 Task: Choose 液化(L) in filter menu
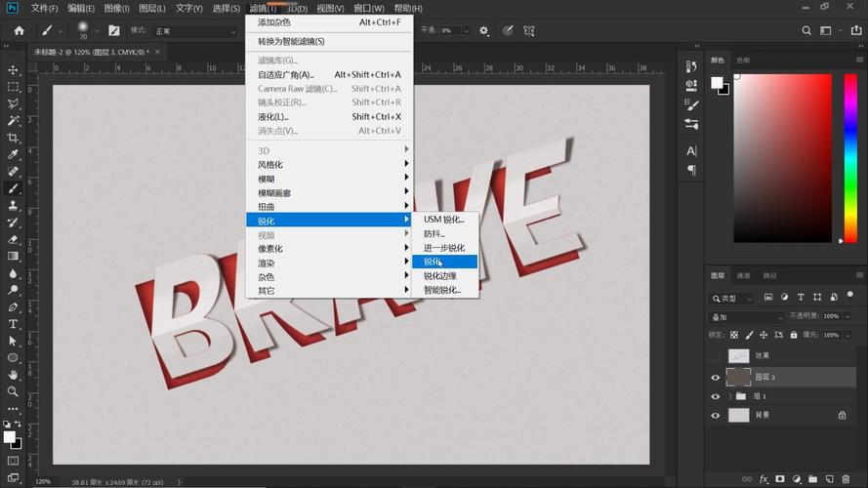tap(329, 117)
